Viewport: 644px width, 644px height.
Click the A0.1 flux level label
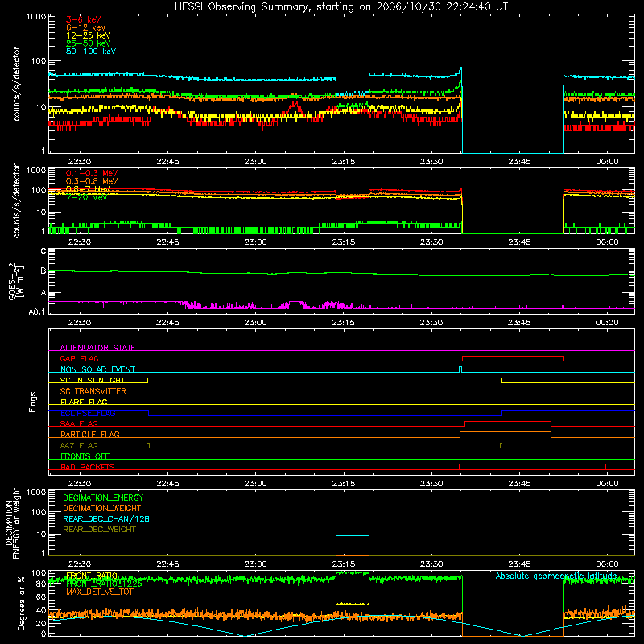tap(37, 312)
